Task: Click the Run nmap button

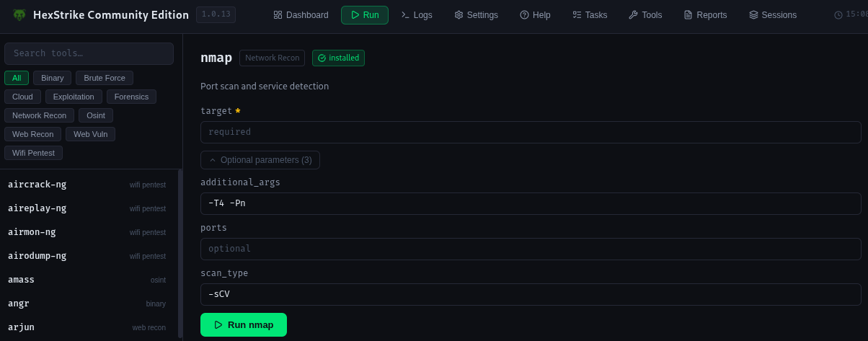Action: coord(244,324)
